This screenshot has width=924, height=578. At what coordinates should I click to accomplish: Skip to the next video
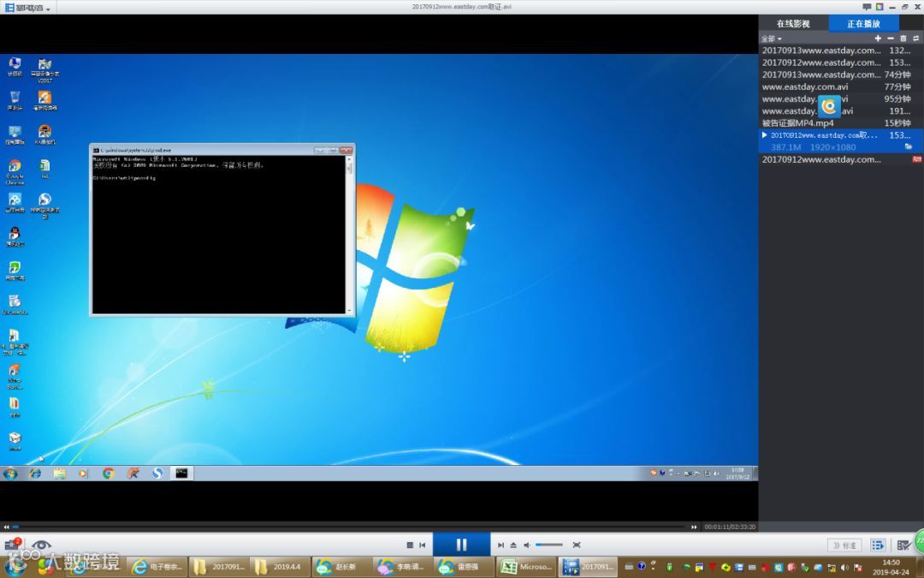click(500, 545)
